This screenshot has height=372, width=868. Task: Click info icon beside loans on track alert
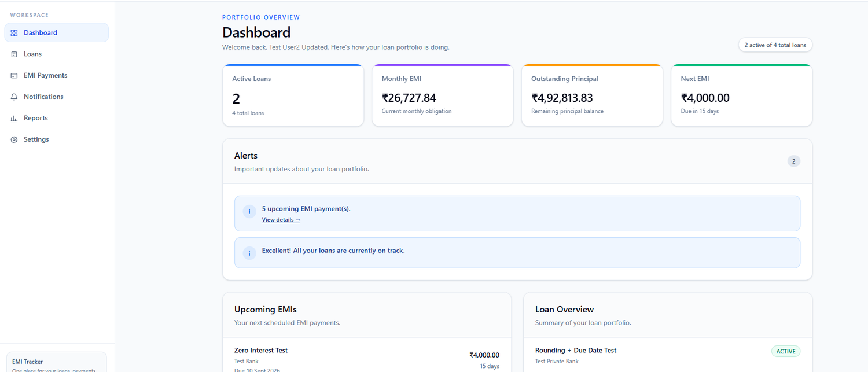click(x=249, y=253)
